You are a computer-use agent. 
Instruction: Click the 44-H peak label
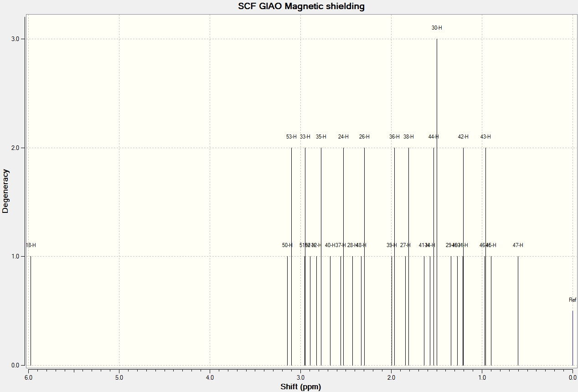coord(433,137)
